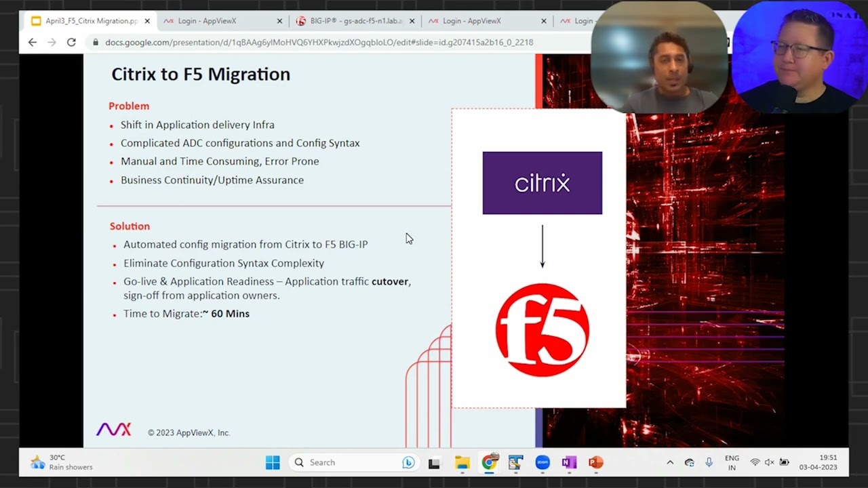This screenshot has width=868, height=488.
Task: Close the BIG-IP tab
Action: pos(412,21)
